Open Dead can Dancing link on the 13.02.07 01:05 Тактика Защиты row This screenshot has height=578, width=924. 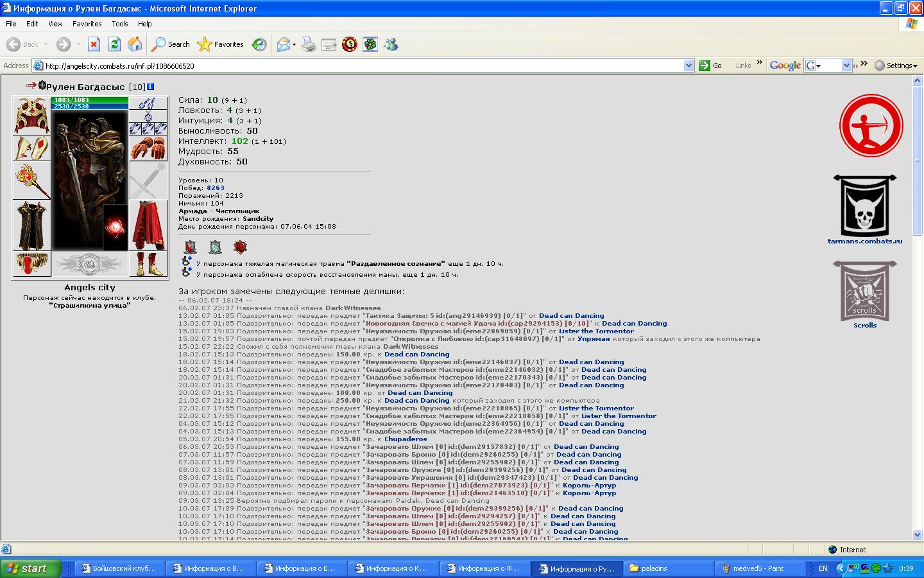click(x=571, y=316)
